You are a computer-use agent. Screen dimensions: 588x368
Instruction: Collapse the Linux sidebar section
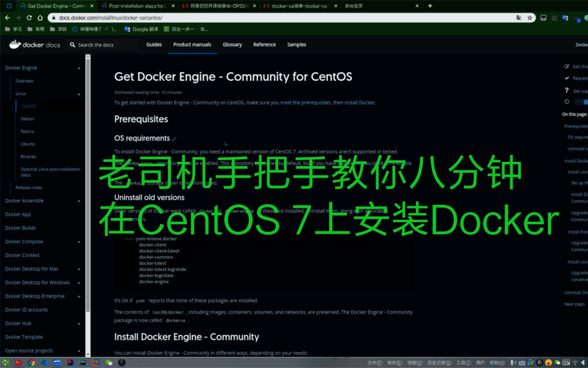point(79,94)
